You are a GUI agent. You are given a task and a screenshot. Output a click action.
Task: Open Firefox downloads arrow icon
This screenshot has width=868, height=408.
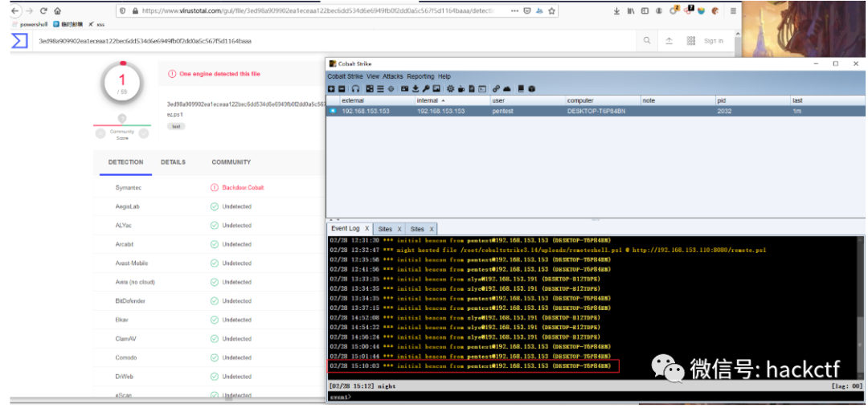tap(616, 11)
